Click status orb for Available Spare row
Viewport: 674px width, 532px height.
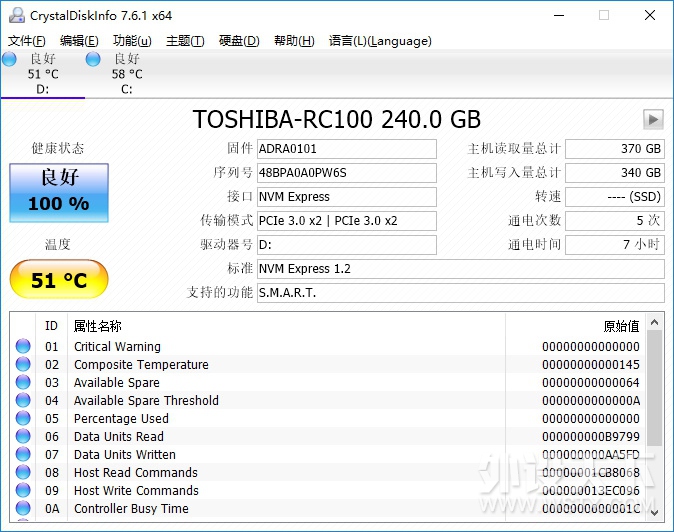23,382
